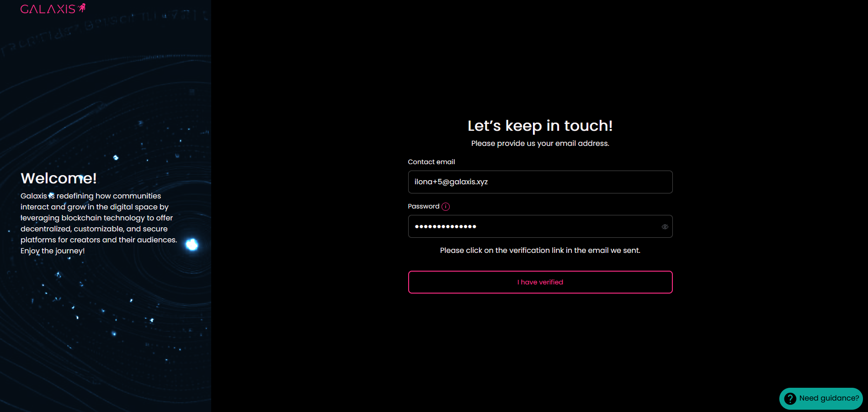Click the Galaxis logo text

48,9
